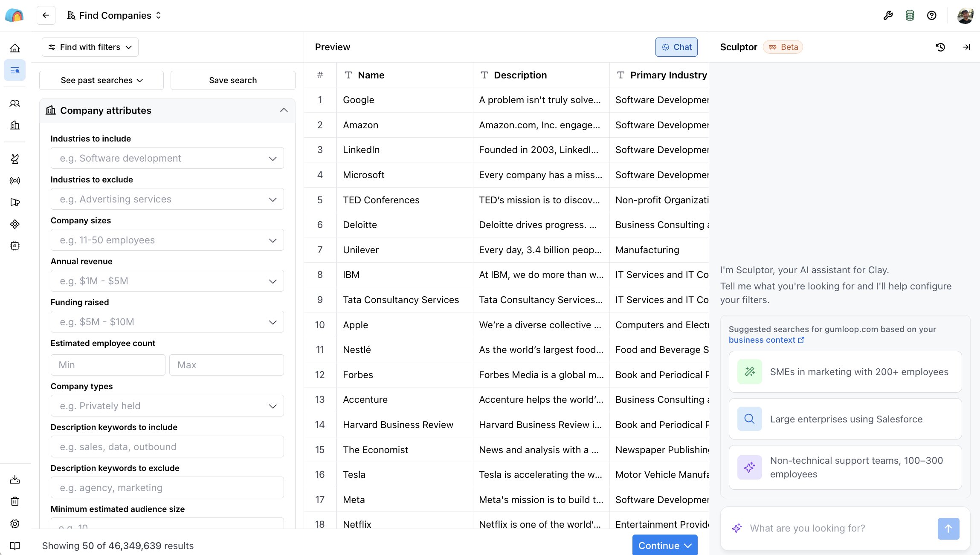Select the Amazon name cell
The height and width of the screenshot is (555, 980).
point(405,125)
